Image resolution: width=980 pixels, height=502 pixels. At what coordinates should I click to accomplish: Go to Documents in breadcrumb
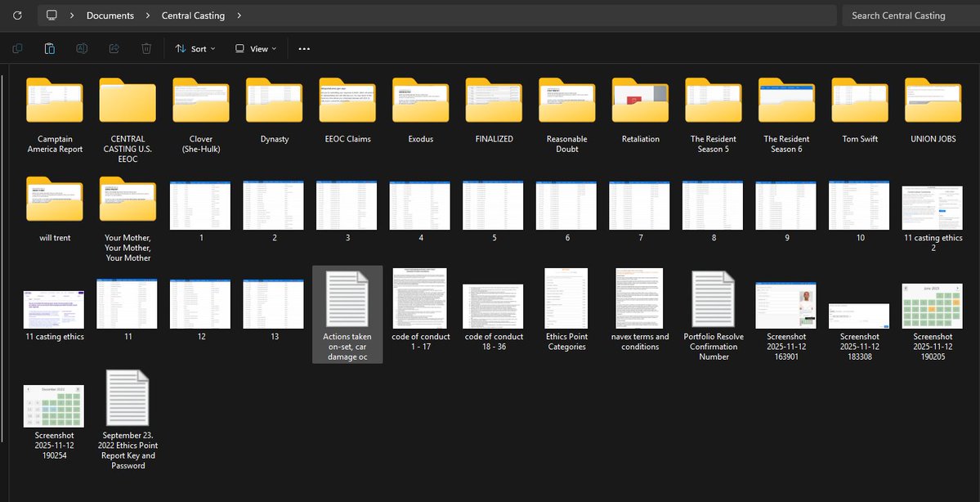coord(110,16)
